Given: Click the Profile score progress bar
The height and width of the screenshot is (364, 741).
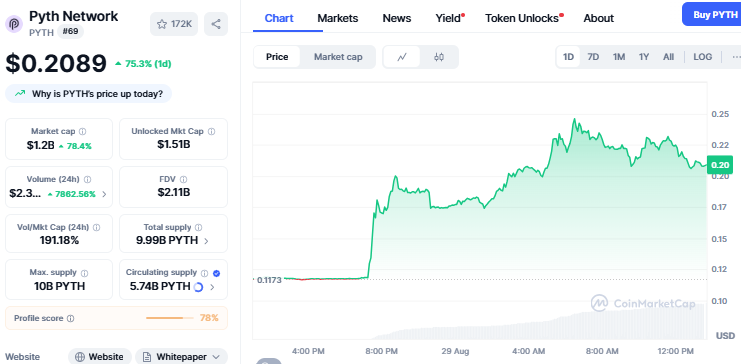Looking at the screenshot, I should (x=170, y=318).
